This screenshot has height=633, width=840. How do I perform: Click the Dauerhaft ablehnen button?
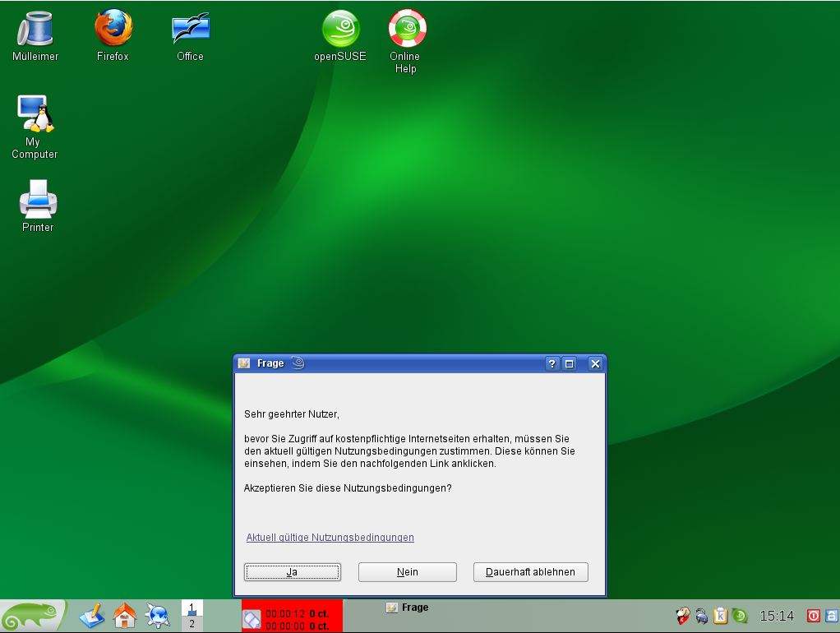[530, 572]
